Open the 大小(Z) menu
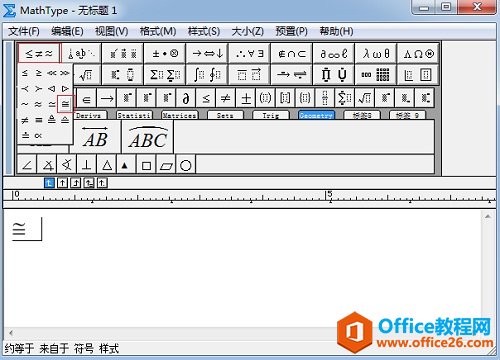The image size is (500, 360). 247,31
